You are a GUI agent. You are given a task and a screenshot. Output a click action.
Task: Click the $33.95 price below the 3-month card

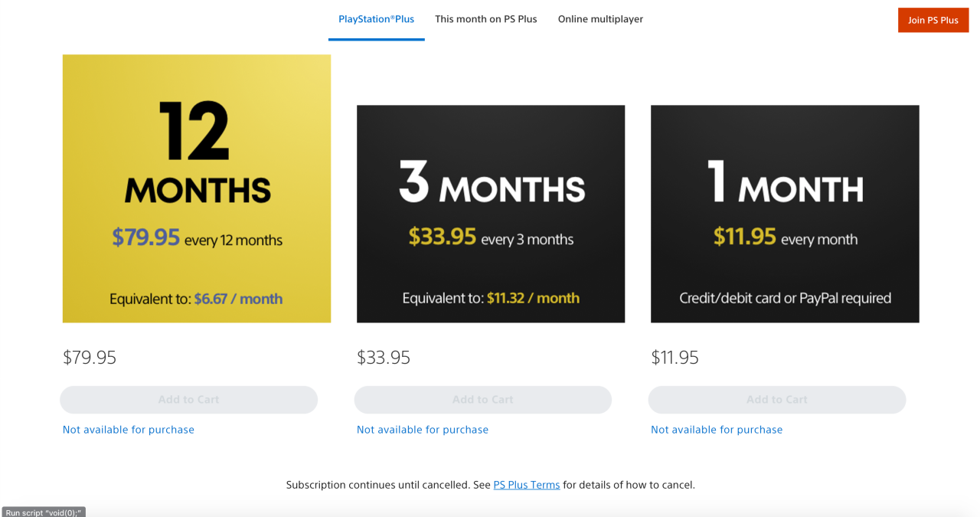tap(384, 358)
